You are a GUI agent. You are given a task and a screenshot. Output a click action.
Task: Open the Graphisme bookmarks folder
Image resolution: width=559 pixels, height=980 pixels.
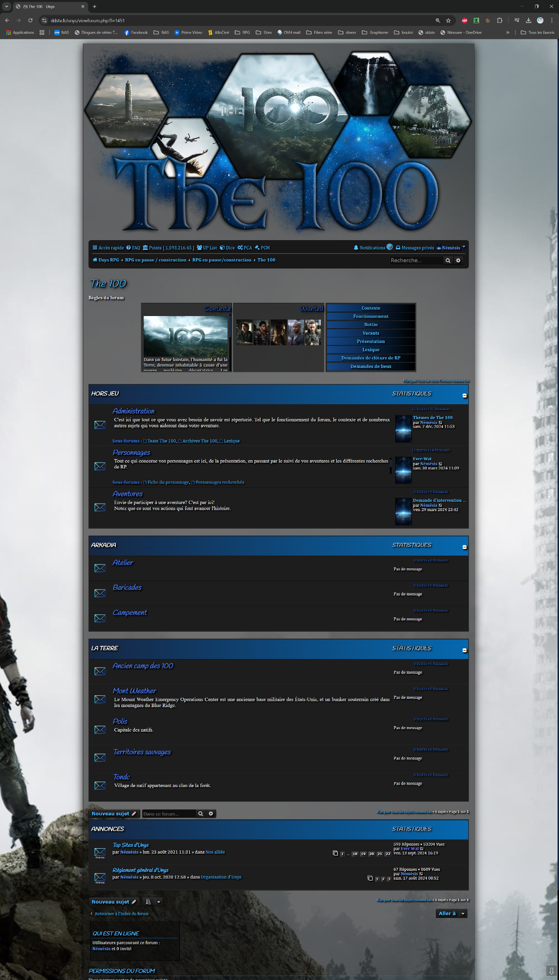coord(375,32)
